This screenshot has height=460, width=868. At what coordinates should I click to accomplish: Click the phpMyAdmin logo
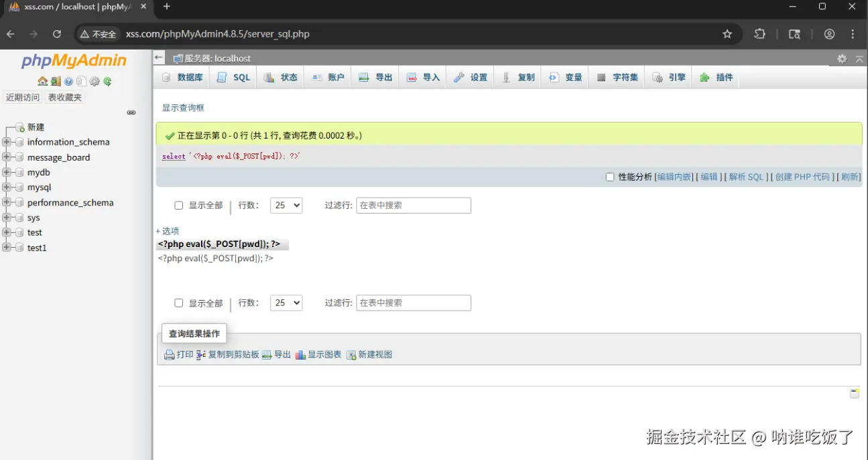74,61
